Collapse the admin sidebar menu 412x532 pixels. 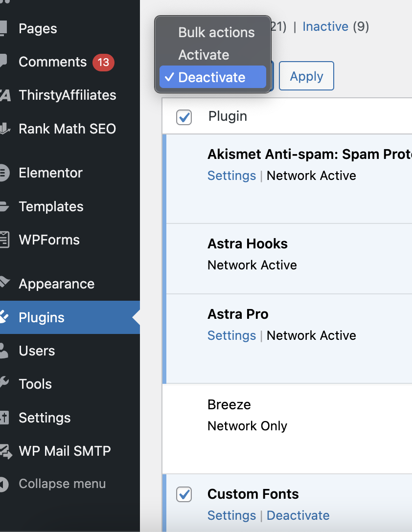click(x=62, y=484)
